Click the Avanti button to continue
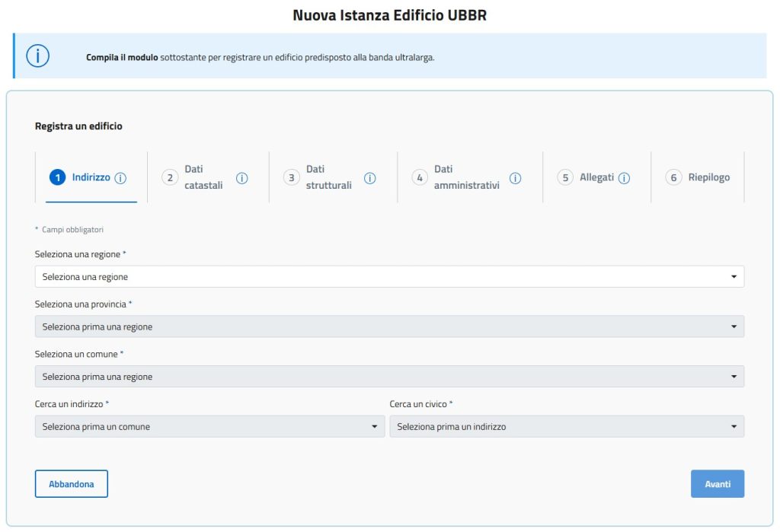Screen dimensions: 780x532 coord(717,484)
